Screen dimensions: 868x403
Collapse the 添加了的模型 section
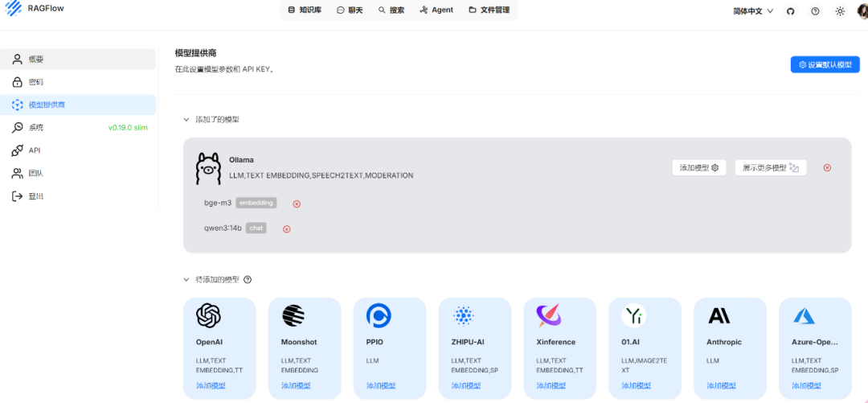186,119
